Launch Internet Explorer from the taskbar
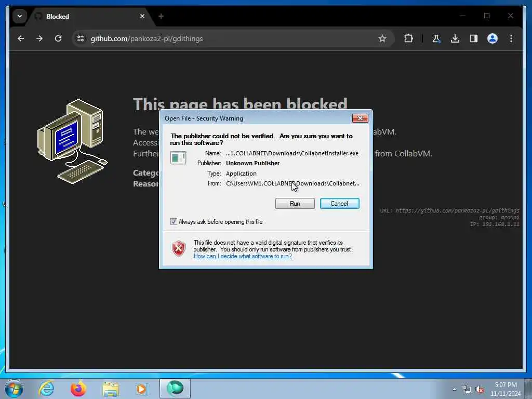532x399 pixels. pyautogui.click(x=46, y=389)
